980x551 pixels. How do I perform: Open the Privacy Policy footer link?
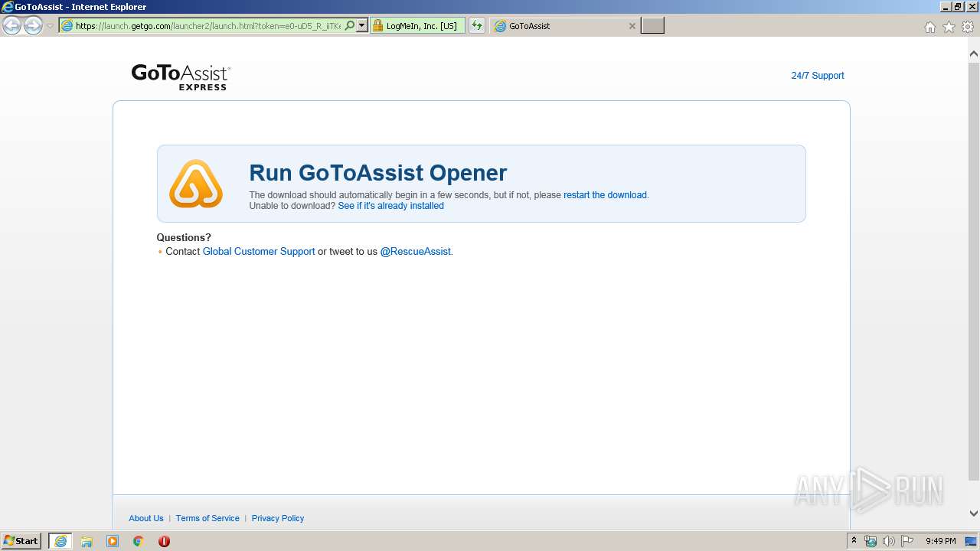(278, 518)
